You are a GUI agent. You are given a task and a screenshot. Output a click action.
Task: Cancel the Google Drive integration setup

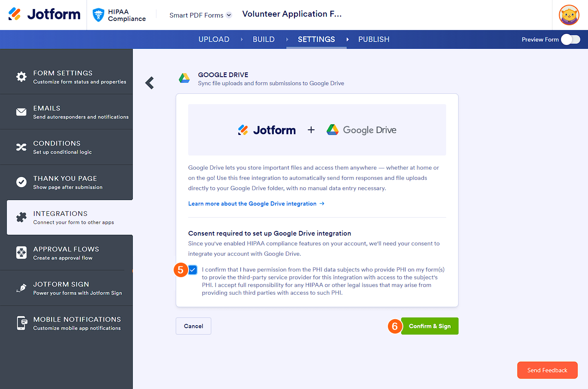(193, 326)
